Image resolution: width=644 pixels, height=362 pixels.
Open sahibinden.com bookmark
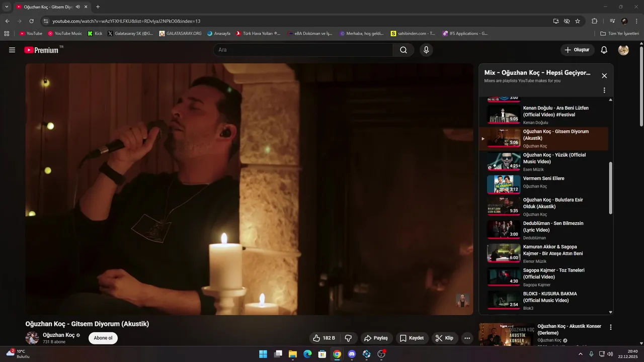[x=413, y=34]
